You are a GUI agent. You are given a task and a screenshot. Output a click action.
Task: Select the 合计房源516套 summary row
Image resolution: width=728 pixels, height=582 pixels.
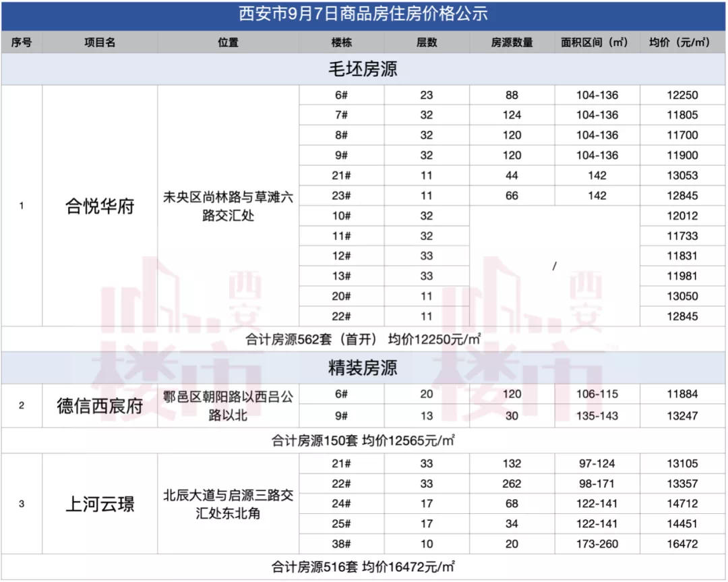click(363, 566)
